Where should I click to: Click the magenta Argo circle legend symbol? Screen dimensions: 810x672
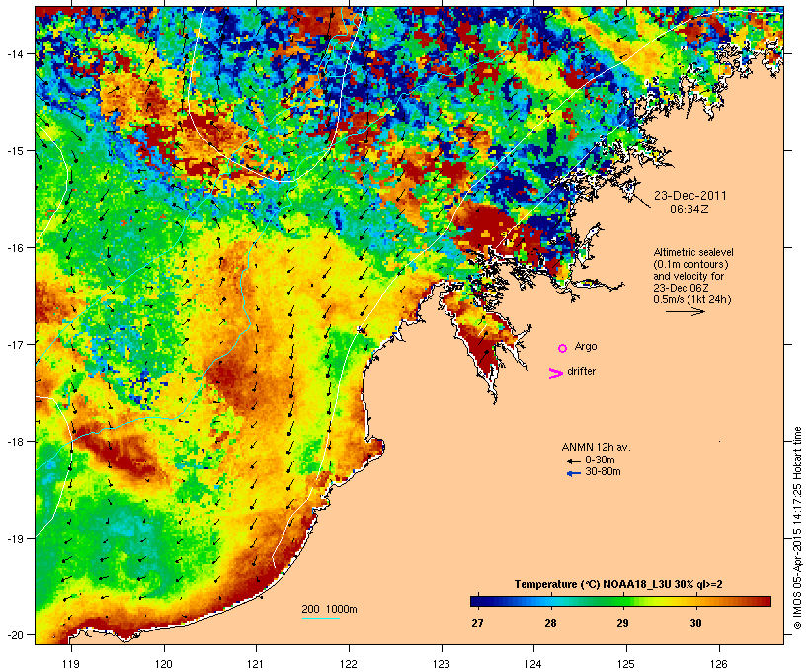563,349
